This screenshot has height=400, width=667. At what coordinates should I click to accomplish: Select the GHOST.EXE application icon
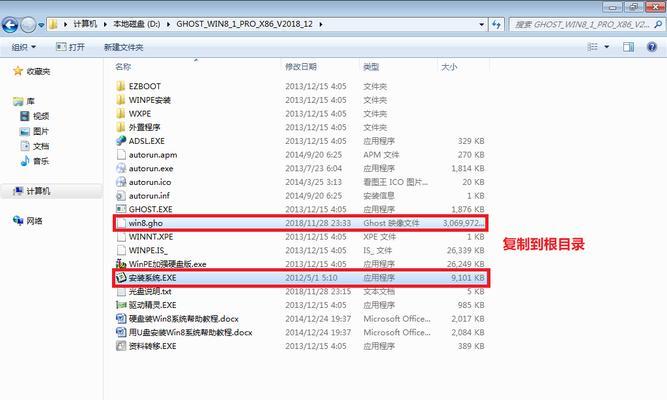click(121, 209)
